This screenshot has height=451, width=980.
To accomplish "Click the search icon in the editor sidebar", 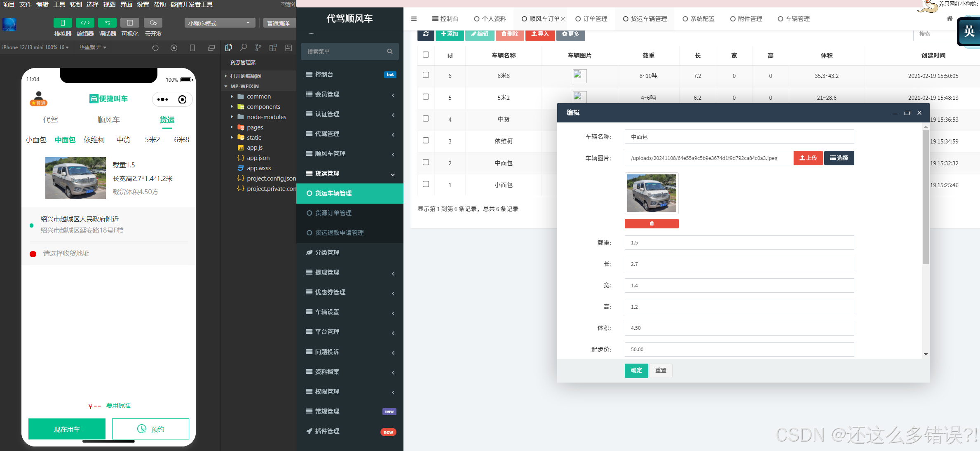I will [244, 48].
